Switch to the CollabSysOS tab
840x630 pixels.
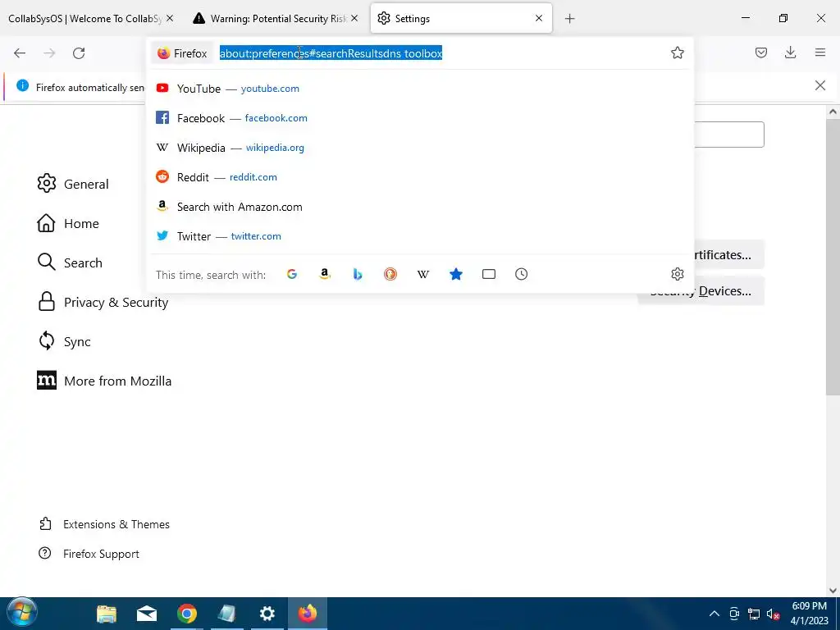coord(85,18)
